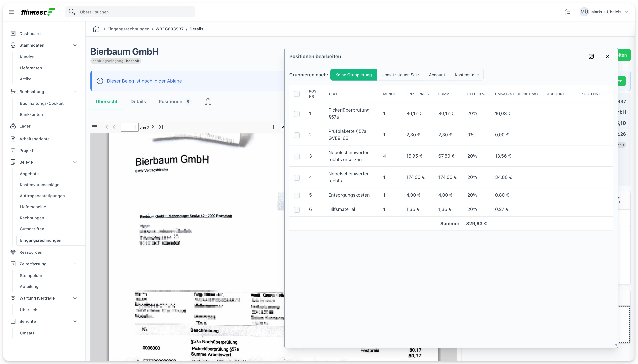Zoom out the PDF with minus icon

[263, 127]
